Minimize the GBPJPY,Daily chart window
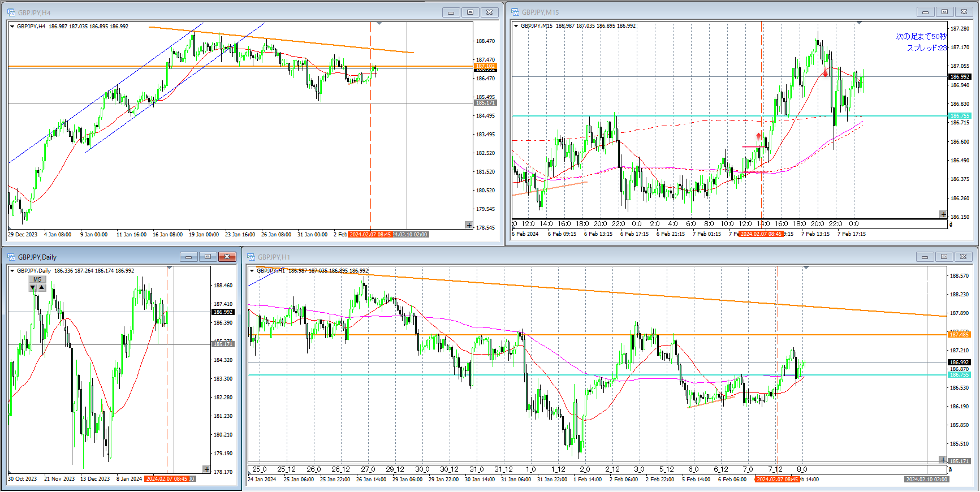This screenshot has height=492, width=980. [189, 257]
